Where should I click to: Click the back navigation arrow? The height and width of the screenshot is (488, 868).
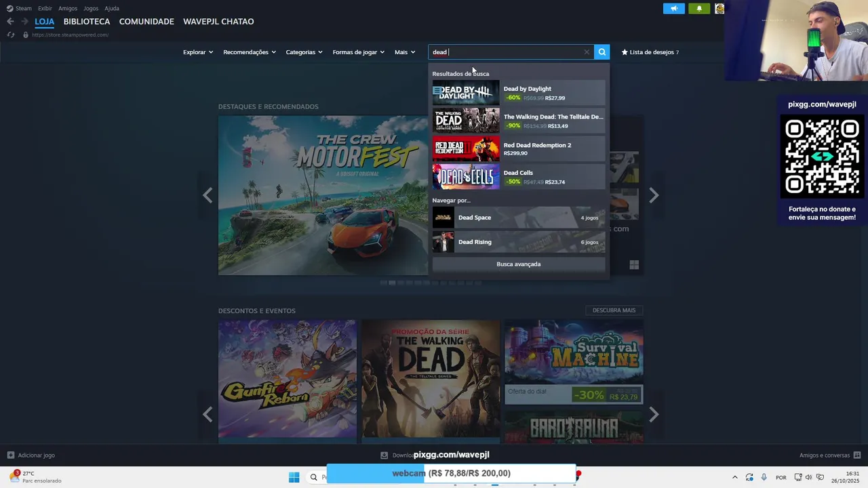(x=10, y=22)
